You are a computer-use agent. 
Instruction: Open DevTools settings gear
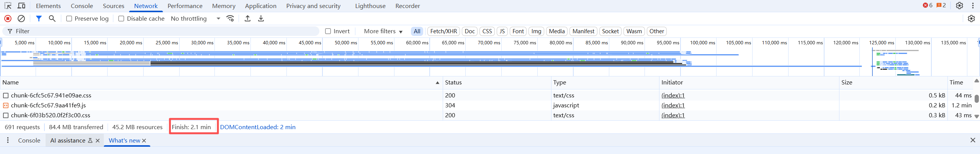(x=959, y=5)
